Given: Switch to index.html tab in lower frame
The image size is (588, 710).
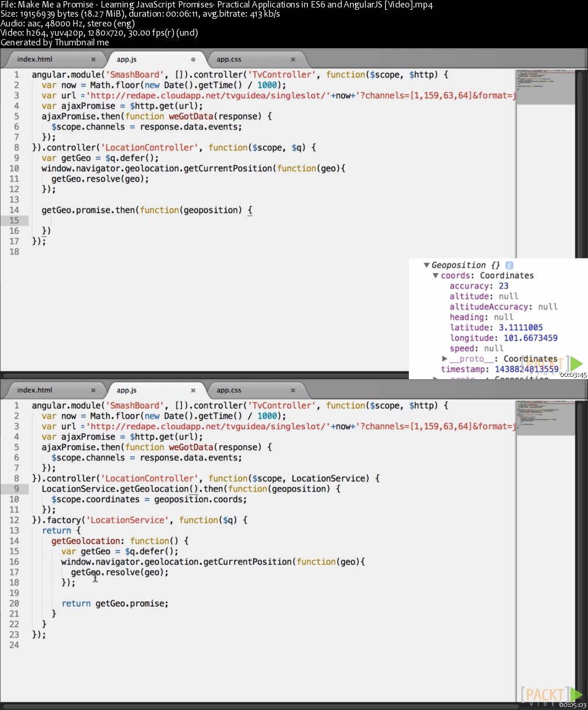Looking at the screenshot, I should (x=34, y=390).
